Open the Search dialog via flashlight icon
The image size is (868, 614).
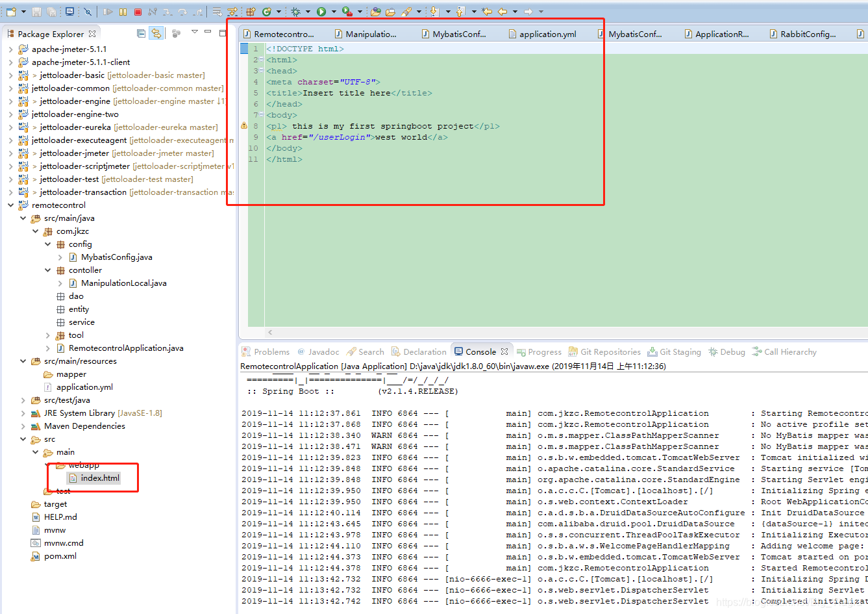(x=408, y=11)
